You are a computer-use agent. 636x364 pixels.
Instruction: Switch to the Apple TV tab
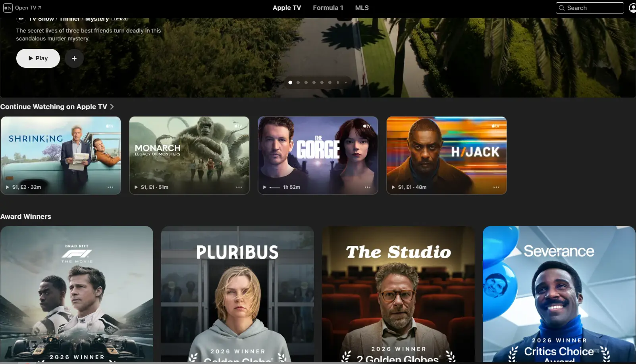click(x=287, y=8)
